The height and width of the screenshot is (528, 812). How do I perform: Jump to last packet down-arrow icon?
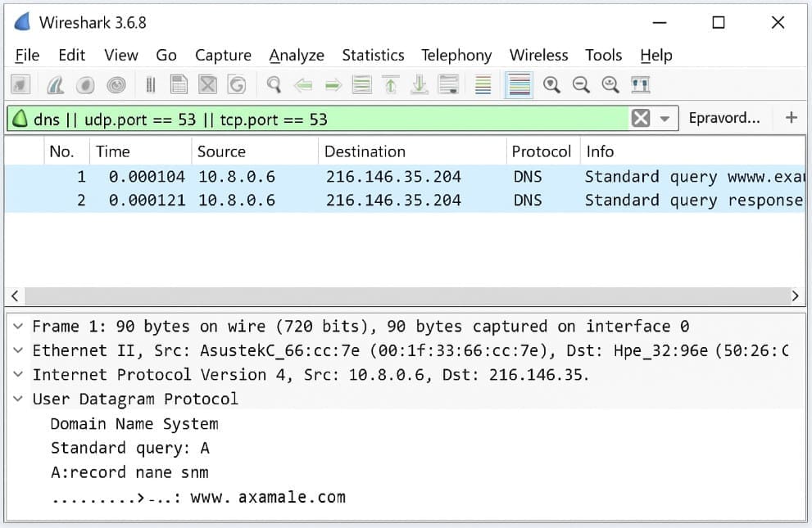[419, 85]
